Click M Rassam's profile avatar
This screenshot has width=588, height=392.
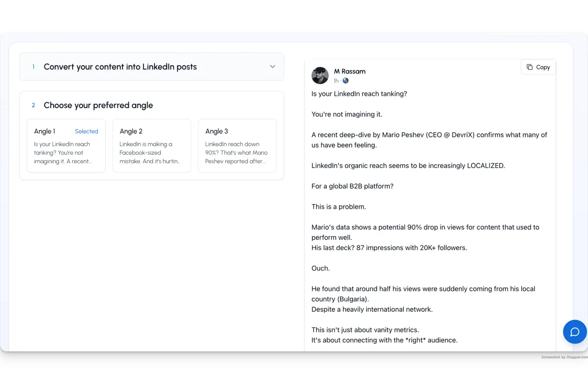click(x=320, y=76)
